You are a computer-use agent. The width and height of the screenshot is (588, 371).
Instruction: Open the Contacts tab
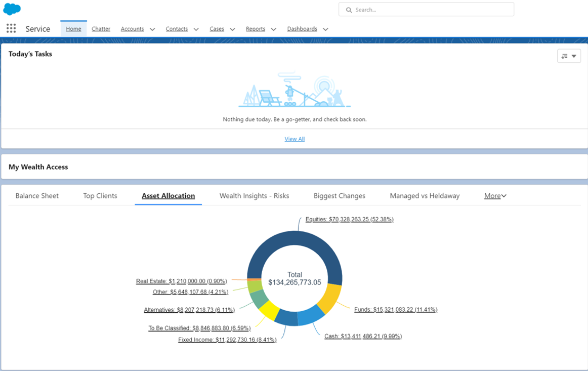point(177,29)
